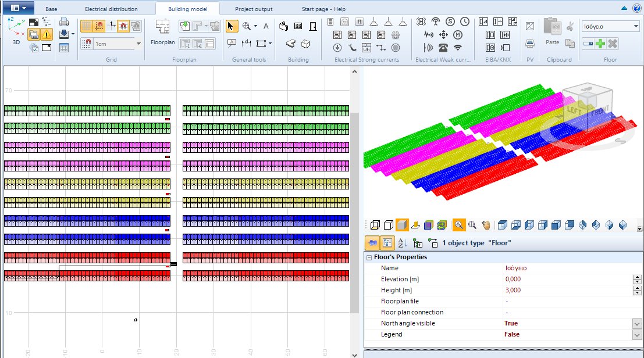Open North angle visible dropdown
644x358 pixels.
coord(636,324)
